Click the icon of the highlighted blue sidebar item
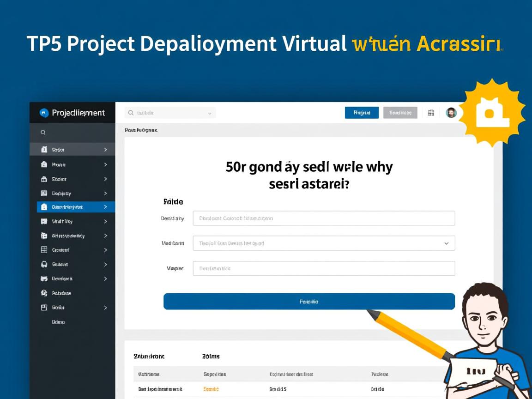The image size is (532, 399). (44, 207)
